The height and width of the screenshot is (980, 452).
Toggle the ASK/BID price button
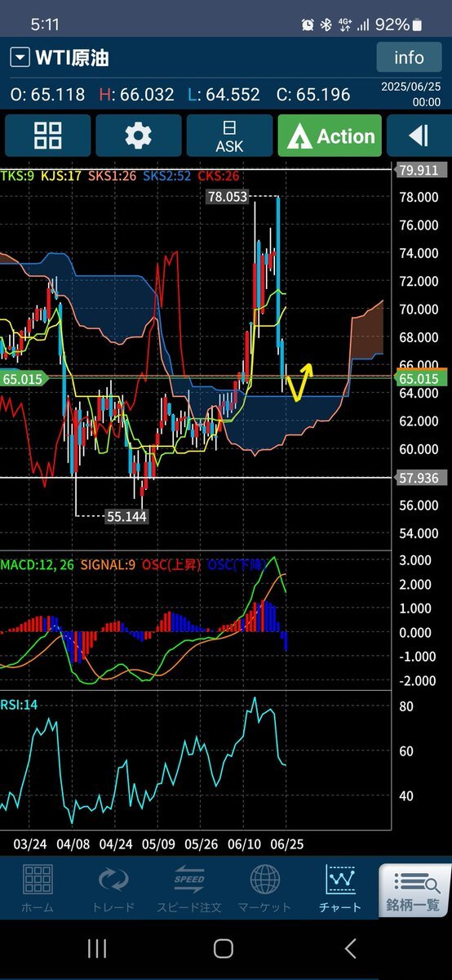click(x=229, y=136)
